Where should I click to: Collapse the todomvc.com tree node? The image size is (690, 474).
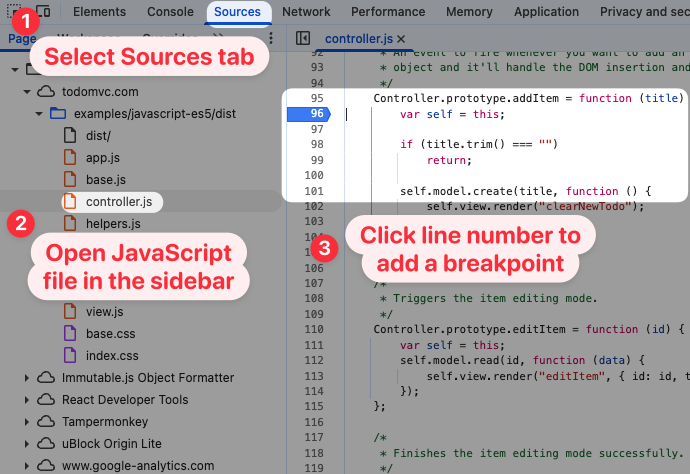pyautogui.click(x=27, y=92)
